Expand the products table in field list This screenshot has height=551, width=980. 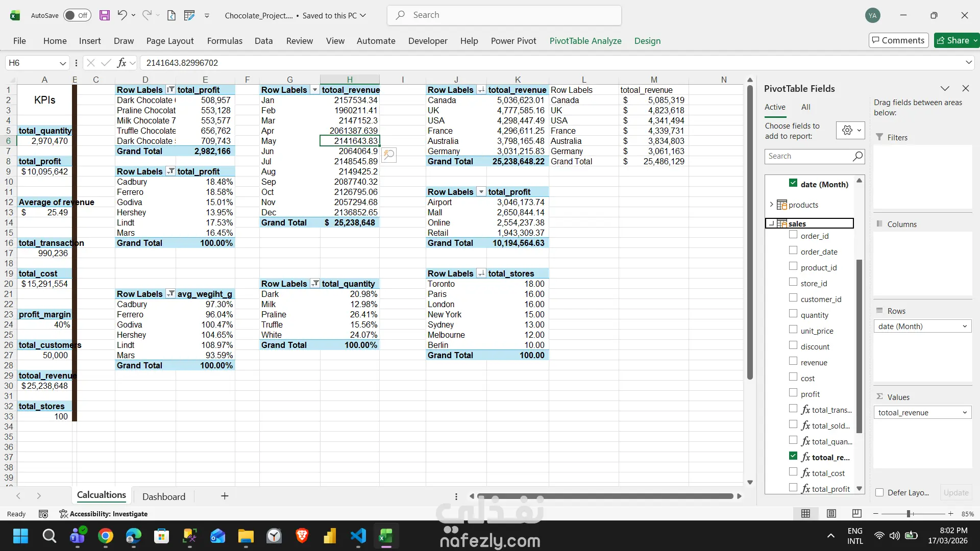click(771, 205)
